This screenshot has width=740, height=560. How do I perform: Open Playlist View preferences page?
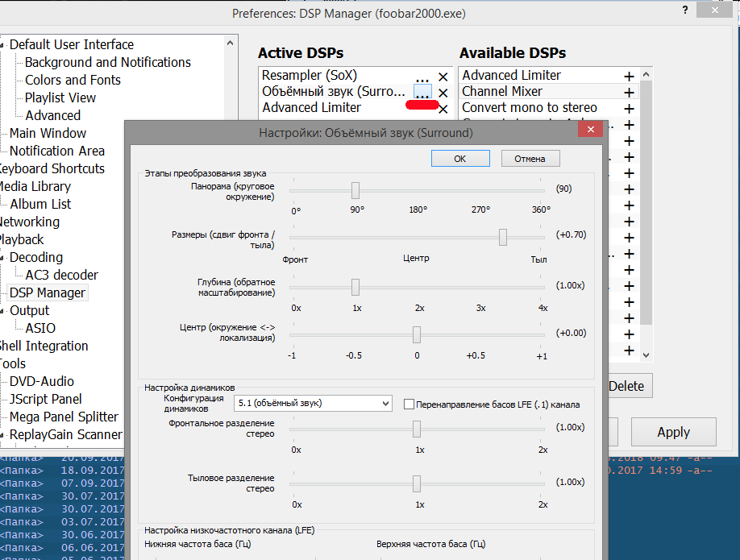click(60, 97)
